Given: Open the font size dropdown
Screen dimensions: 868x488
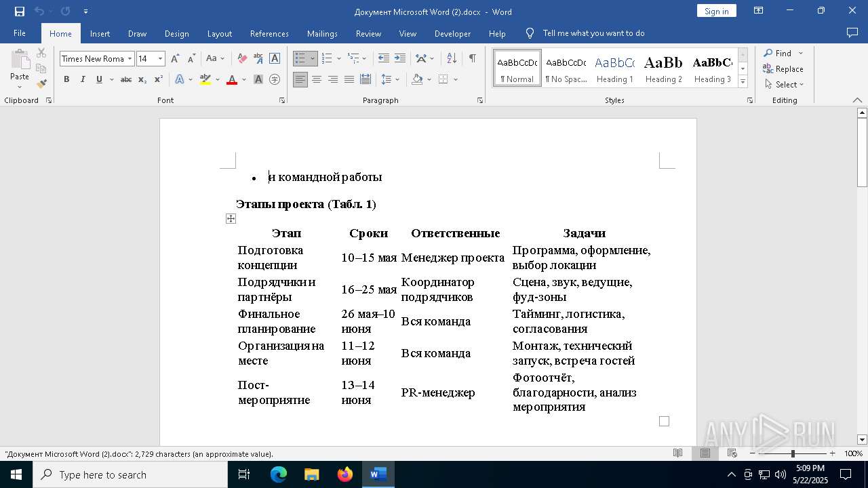Looking at the screenshot, I should (x=160, y=59).
